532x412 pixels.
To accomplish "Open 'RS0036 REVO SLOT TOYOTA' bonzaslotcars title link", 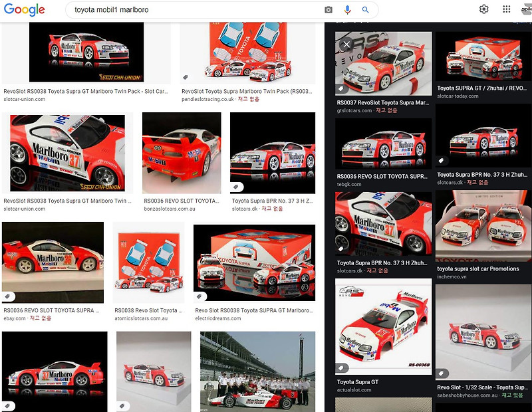I will pyautogui.click(x=182, y=201).
